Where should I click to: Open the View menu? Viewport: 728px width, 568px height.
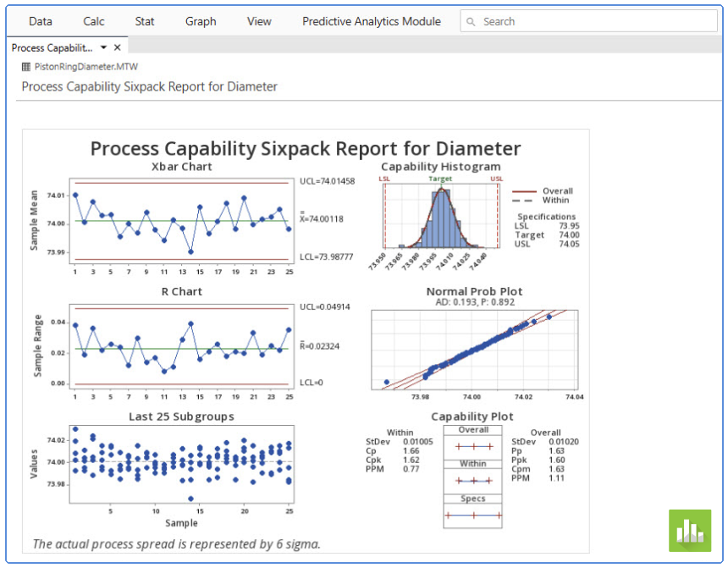tap(258, 21)
